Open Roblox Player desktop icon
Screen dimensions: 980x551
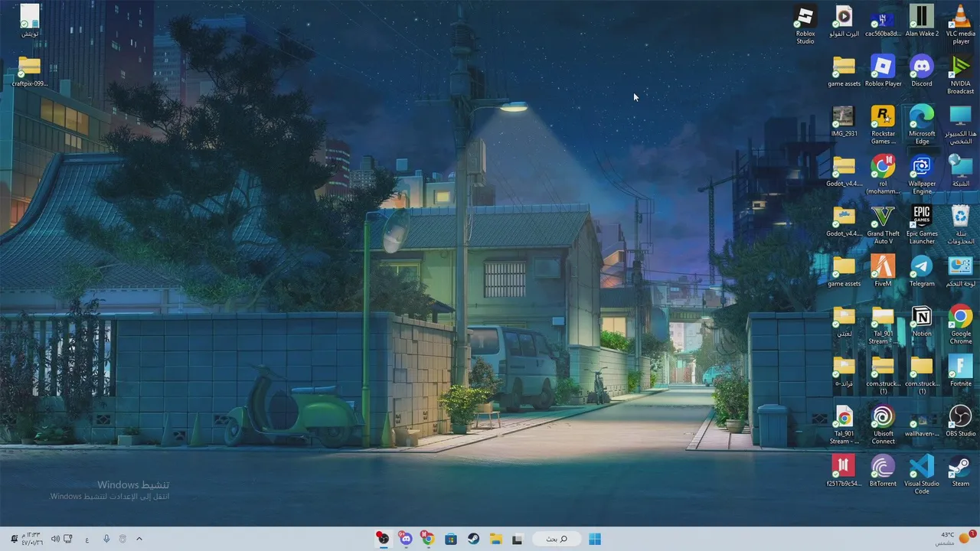pyautogui.click(x=883, y=71)
